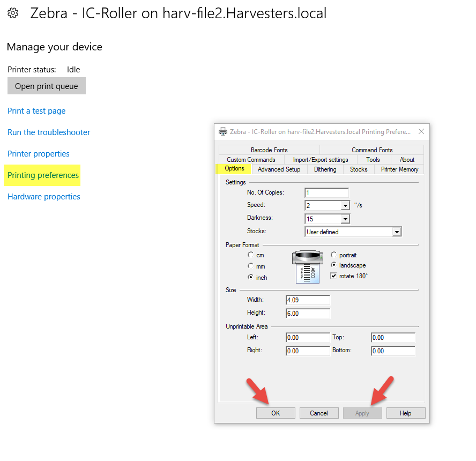The image size is (476, 461).
Task: Expand the Speed dropdown
Action: pos(345,205)
